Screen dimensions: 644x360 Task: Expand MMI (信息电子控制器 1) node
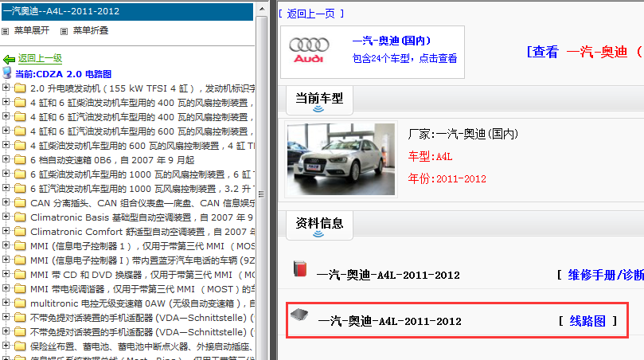tap(6, 245)
